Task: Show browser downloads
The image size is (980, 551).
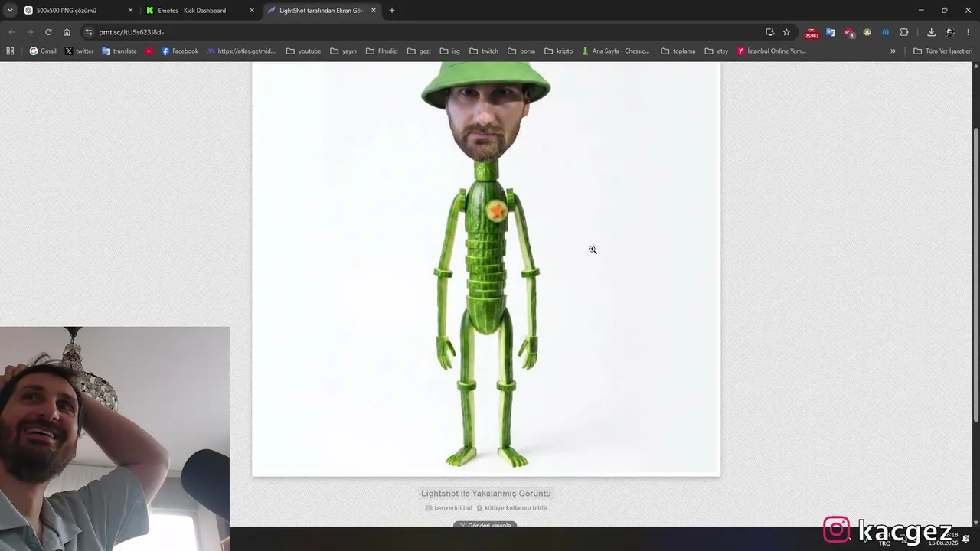Action: tap(931, 32)
